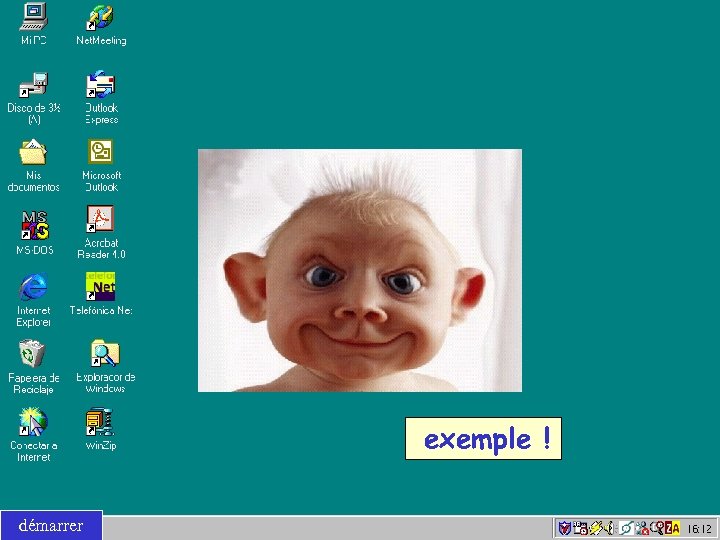Open the Papelera de Reciclaje bin
The height and width of the screenshot is (540, 720).
[34, 367]
